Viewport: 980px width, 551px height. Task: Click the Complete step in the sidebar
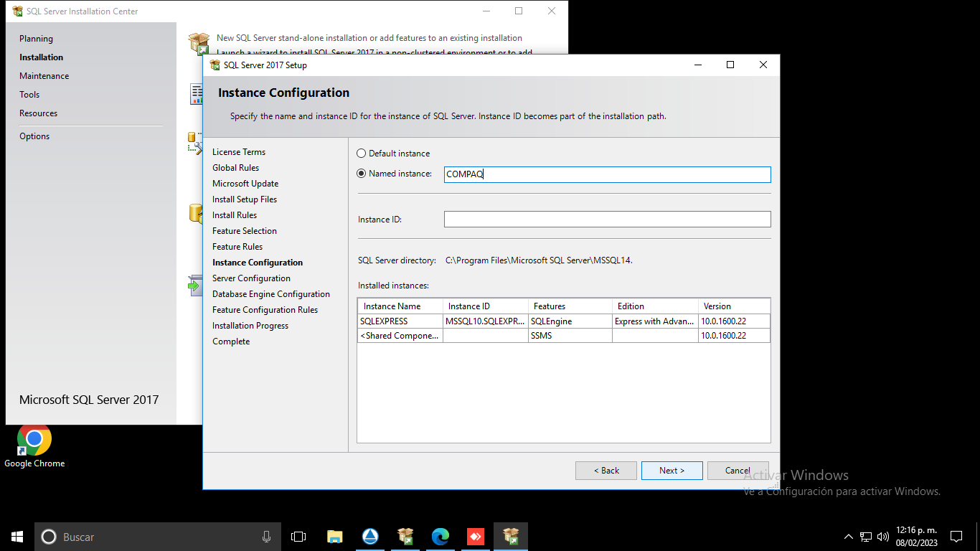[x=231, y=342]
